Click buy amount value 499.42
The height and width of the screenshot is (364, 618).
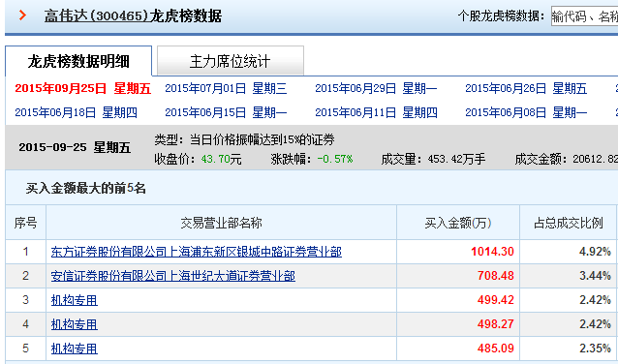[495, 300]
